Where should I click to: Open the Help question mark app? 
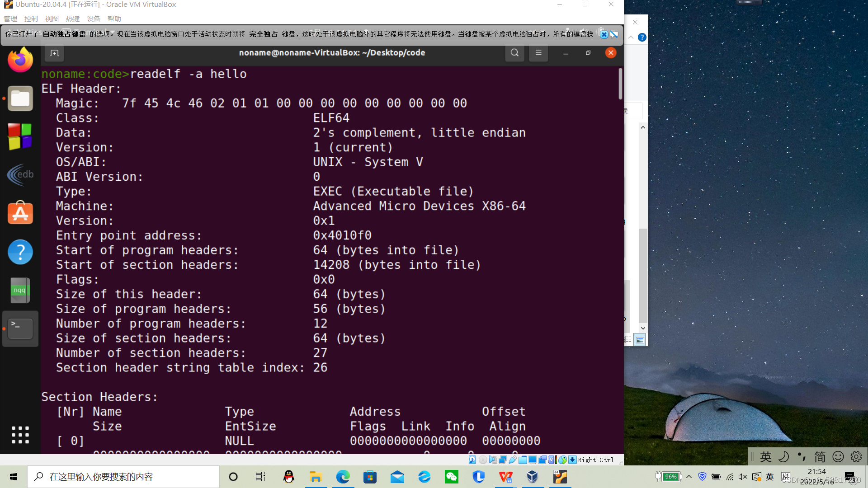point(20,251)
